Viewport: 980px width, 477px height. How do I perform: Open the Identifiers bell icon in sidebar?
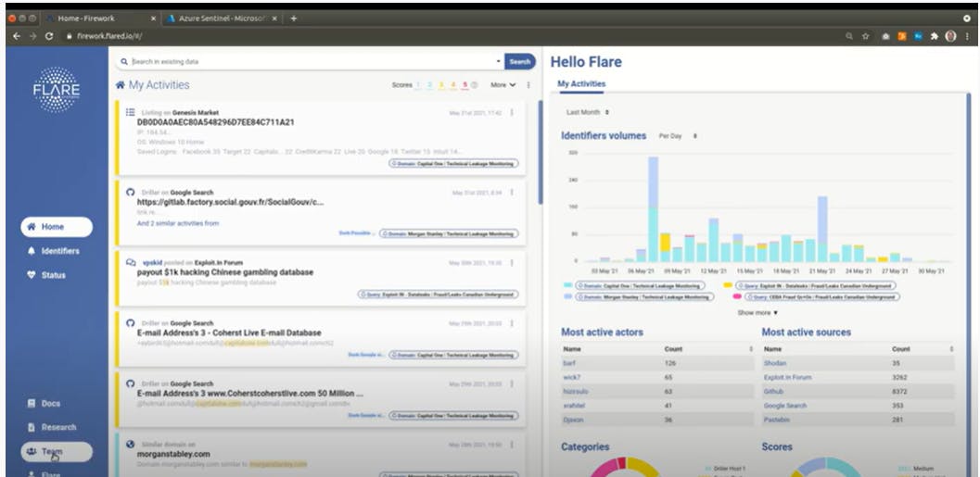(32, 251)
